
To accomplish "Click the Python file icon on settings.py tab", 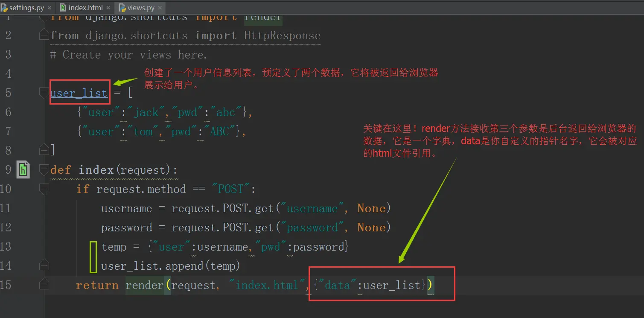I will (3, 7).
